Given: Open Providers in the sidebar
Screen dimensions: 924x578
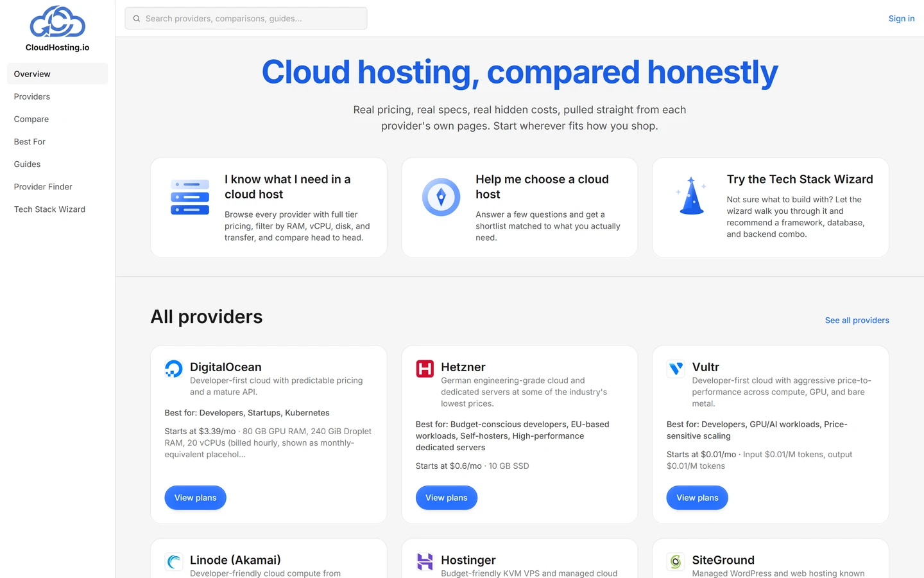Looking at the screenshot, I should (57, 96).
